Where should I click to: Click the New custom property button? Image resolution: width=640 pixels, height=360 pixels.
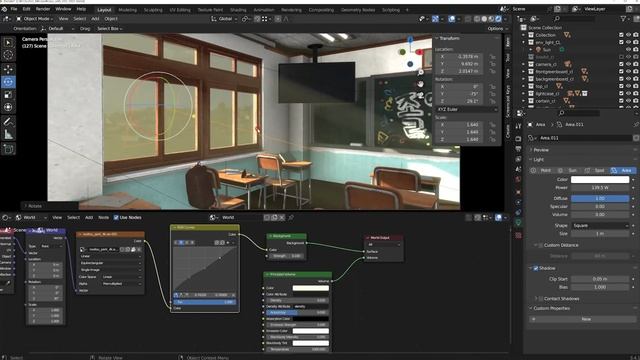(583, 319)
